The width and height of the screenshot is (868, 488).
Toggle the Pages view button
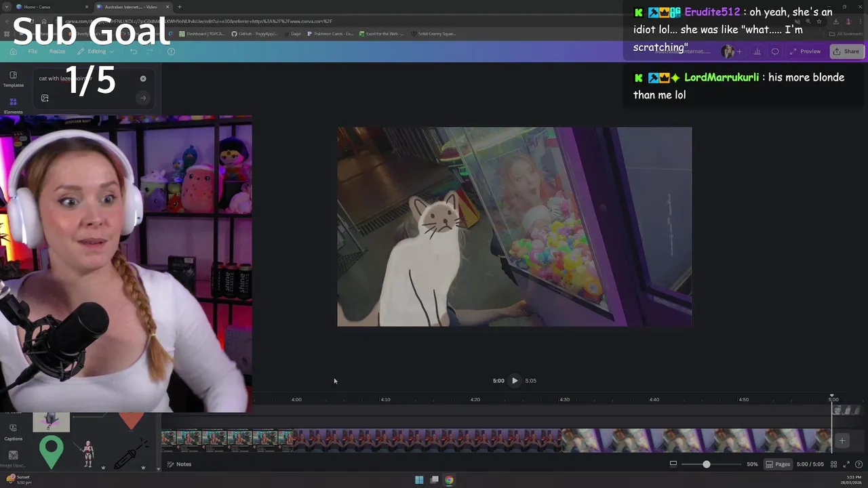pyautogui.click(x=778, y=464)
